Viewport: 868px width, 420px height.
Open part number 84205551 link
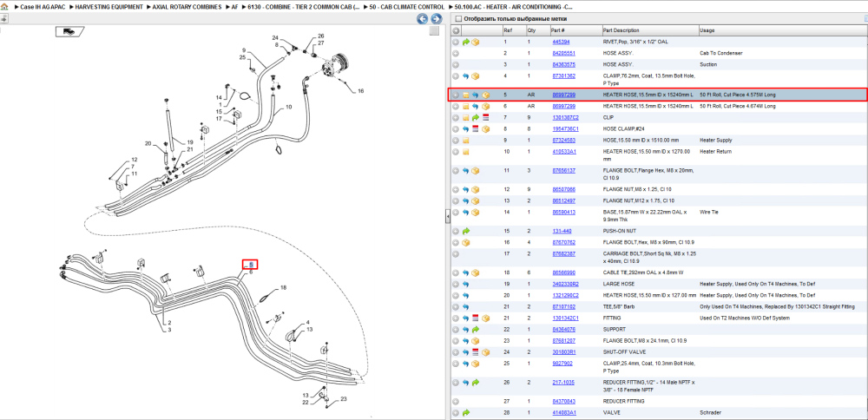pos(563,53)
